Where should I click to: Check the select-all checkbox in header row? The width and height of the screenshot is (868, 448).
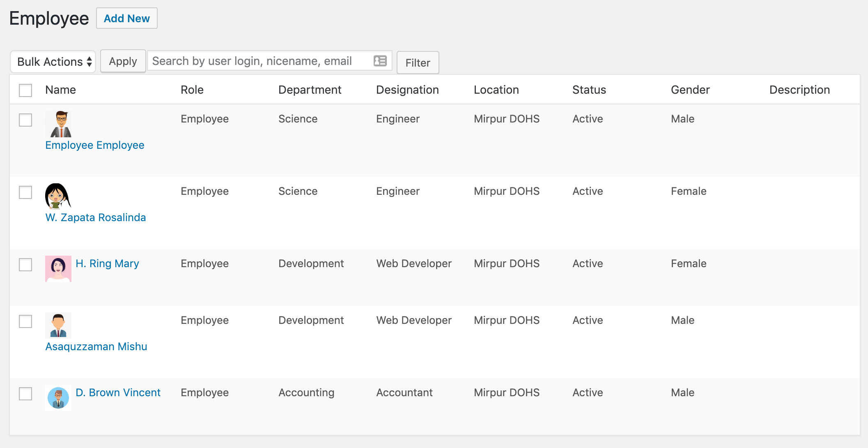click(x=25, y=90)
